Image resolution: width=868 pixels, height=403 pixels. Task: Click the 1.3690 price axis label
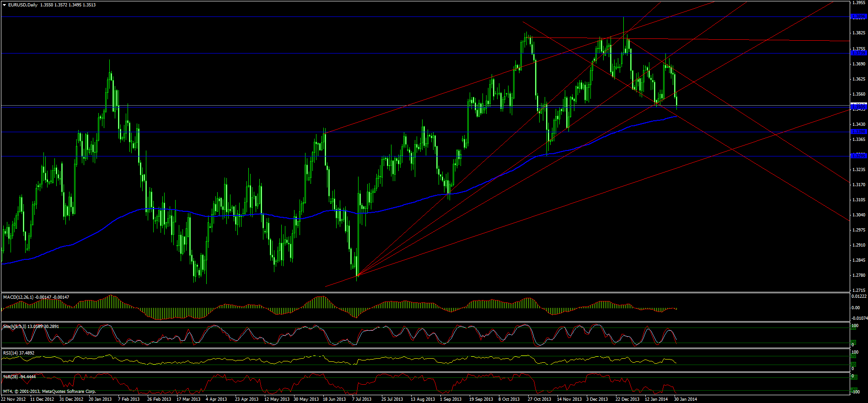859,64
